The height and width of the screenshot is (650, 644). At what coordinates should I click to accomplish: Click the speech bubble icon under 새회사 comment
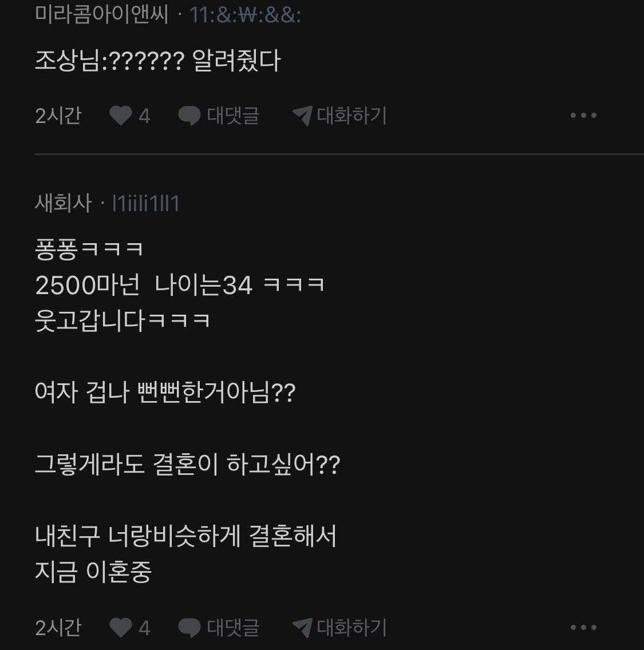pyautogui.click(x=189, y=628)
